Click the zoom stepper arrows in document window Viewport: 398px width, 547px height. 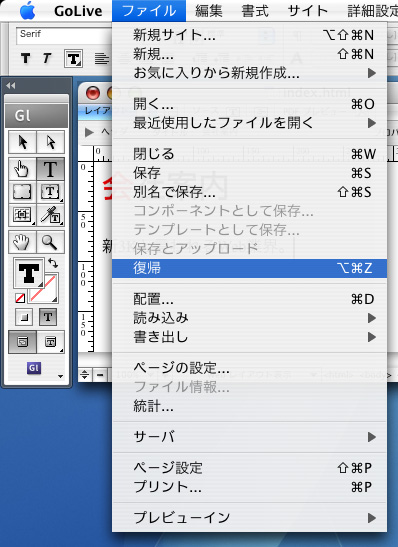(85, 375)
